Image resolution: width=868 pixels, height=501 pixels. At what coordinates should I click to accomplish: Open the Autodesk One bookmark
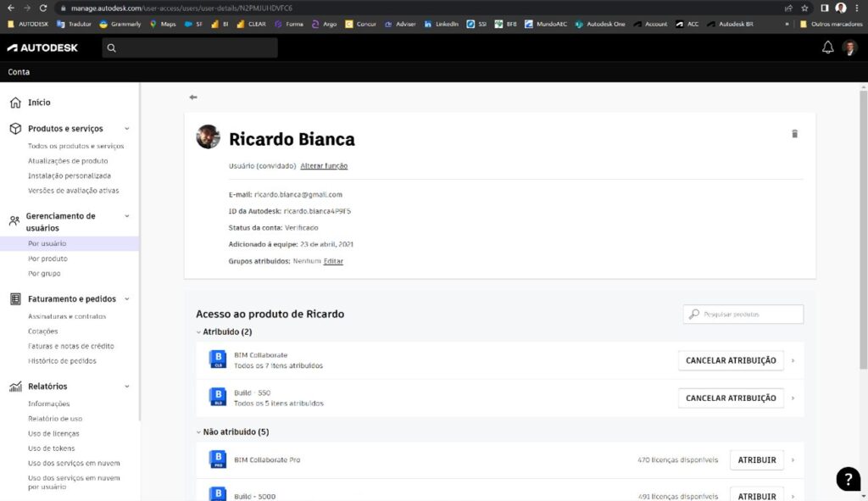pyautogui.click(x=600, y=25)
